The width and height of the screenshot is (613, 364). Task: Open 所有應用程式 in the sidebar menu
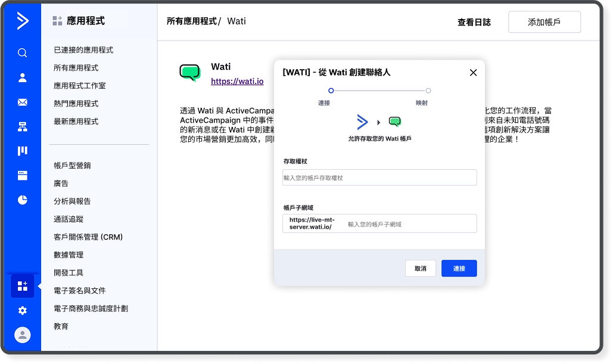click(x=76, y=68)
